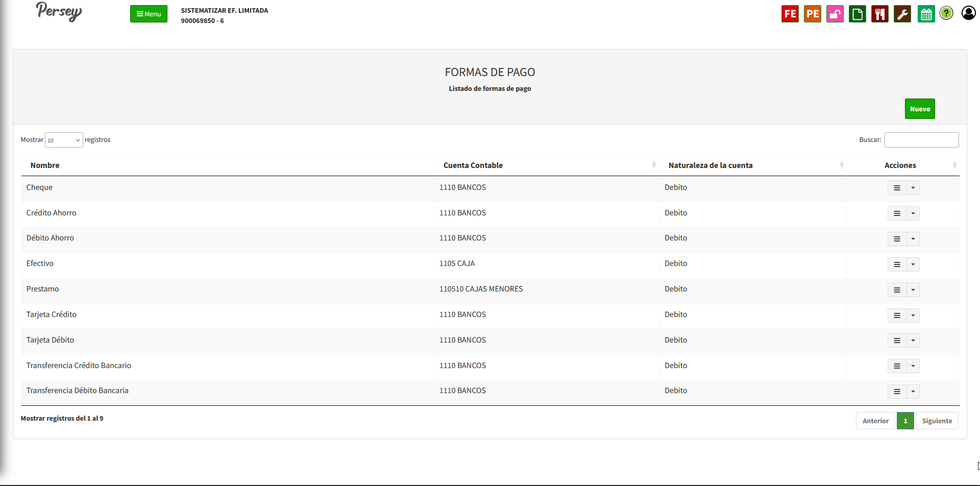Expand actions dropdown arrow for Efectivo row
The width and height of the screenshot is (980, 486).
coord(913,264)
